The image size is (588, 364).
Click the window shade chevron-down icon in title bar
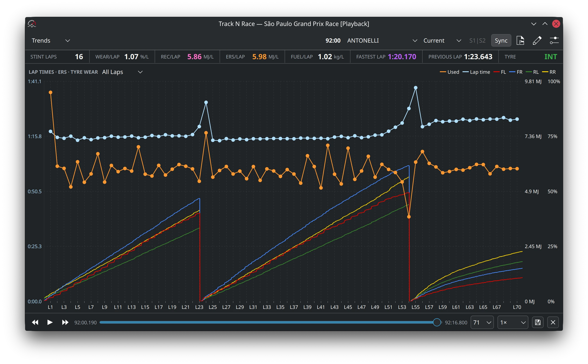(x=533, y=24)
